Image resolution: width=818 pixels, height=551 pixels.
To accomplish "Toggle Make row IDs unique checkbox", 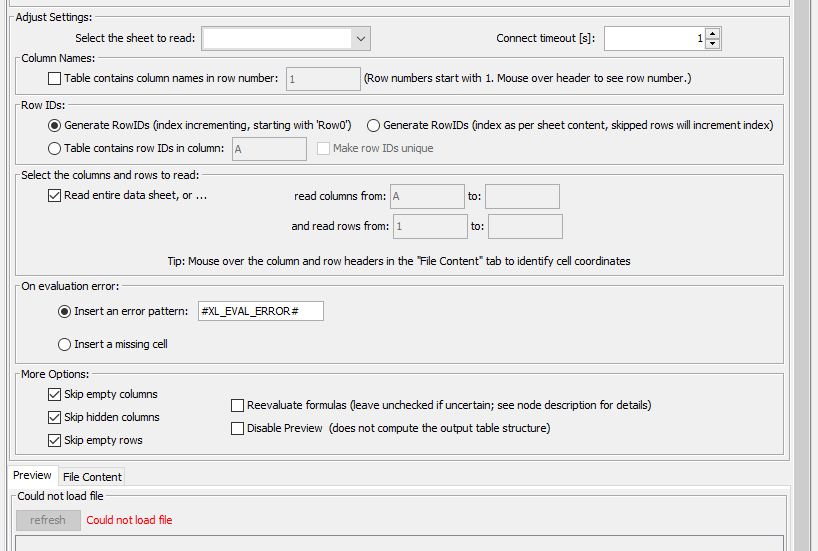I will pos(323,149).
